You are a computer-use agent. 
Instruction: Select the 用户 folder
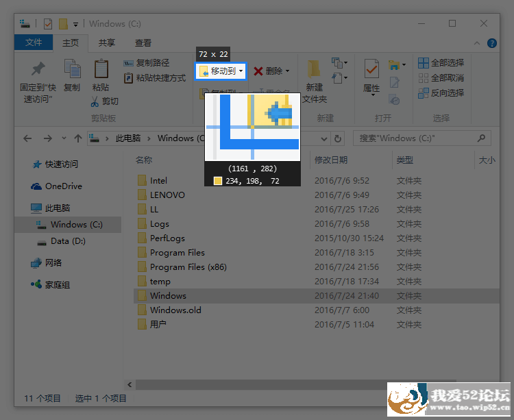152,325
